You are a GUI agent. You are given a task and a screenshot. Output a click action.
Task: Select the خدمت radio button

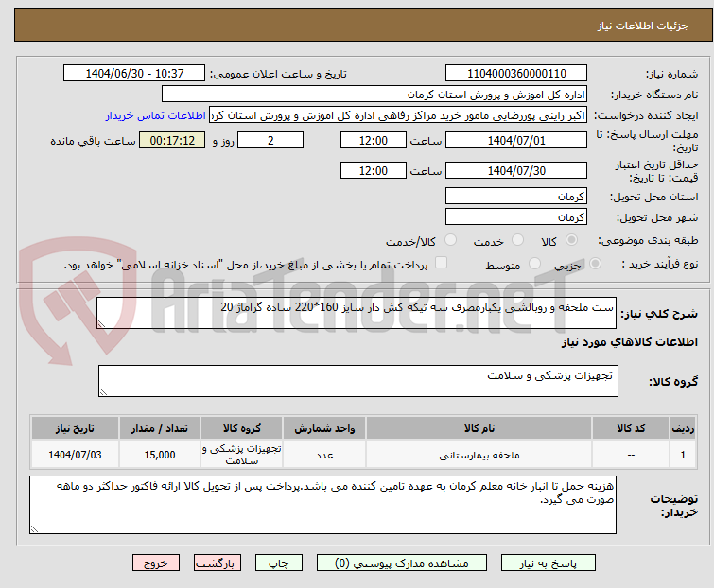pos(517,240)
